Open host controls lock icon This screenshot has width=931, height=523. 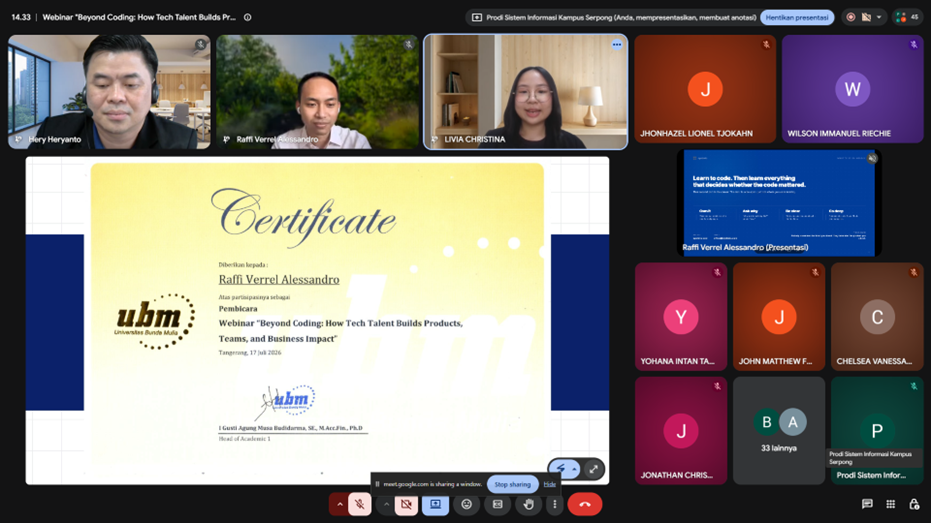point(914,504)
